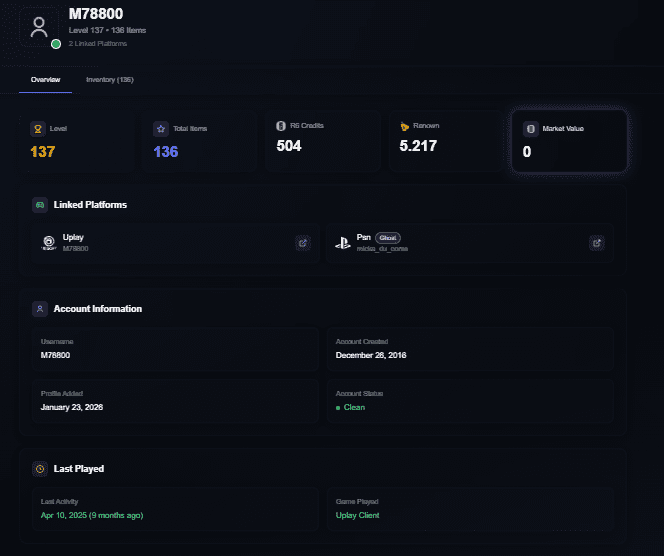The image size is (664, 556).
Task: Click the Market Value icon
Action: [x=530, y=129]
